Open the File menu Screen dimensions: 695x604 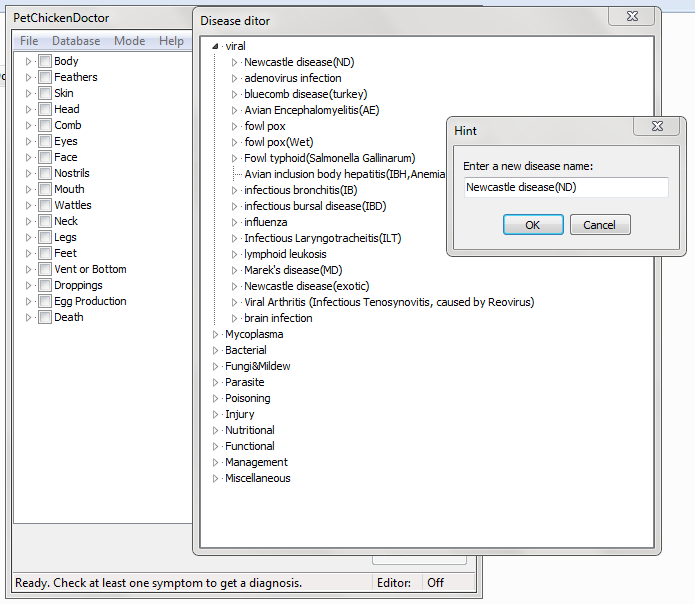click(29, 41)
